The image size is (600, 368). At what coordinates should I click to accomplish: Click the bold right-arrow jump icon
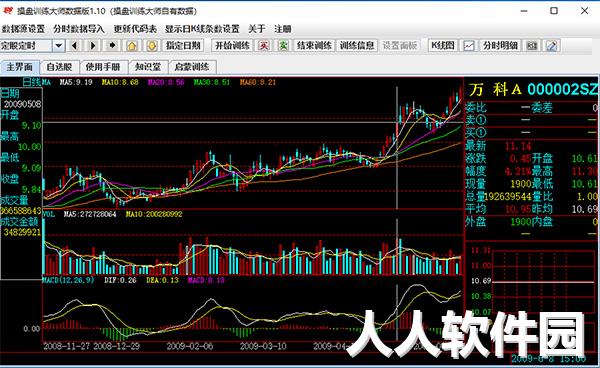tap(112, 46)
